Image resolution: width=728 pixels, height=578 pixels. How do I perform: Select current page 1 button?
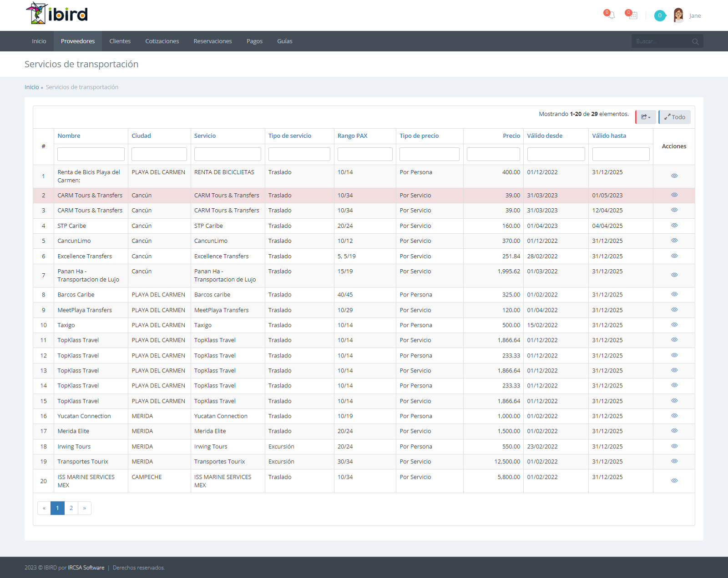[x=57, y=508]
